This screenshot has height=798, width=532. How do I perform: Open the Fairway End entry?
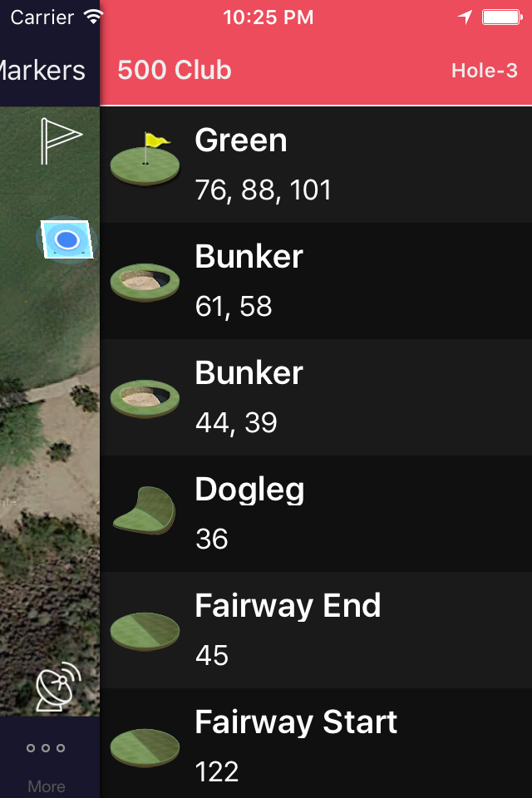[x=316, y=630]
